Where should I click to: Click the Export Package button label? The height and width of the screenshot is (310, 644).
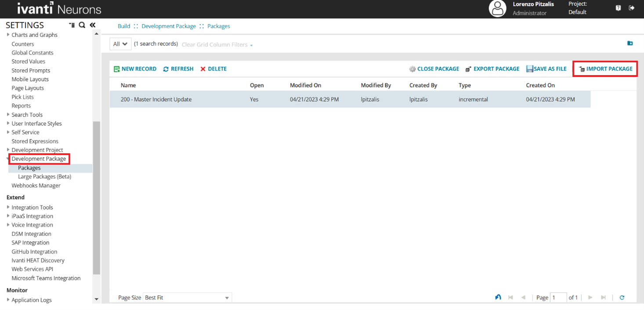[496, 69]
